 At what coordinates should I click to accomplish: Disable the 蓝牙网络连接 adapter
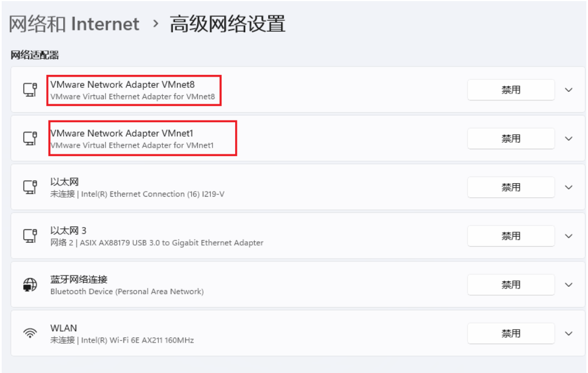coord(511,285)
